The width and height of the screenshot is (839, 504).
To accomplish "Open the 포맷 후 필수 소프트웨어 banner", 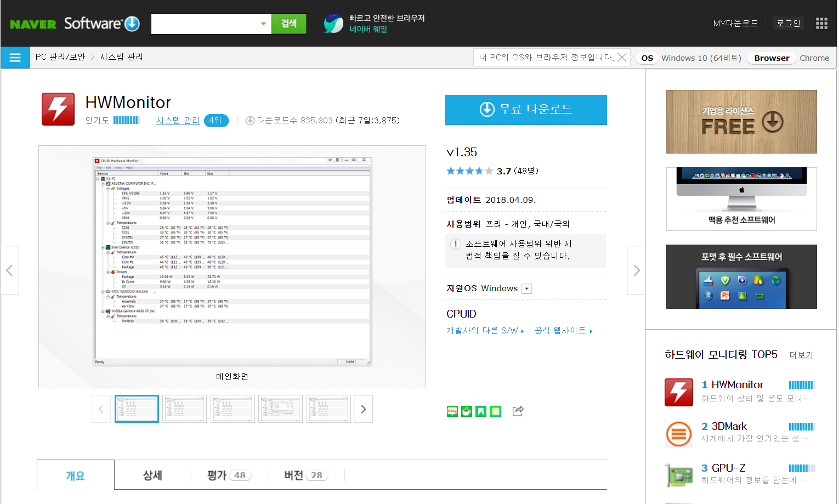I will click(741, 276).
